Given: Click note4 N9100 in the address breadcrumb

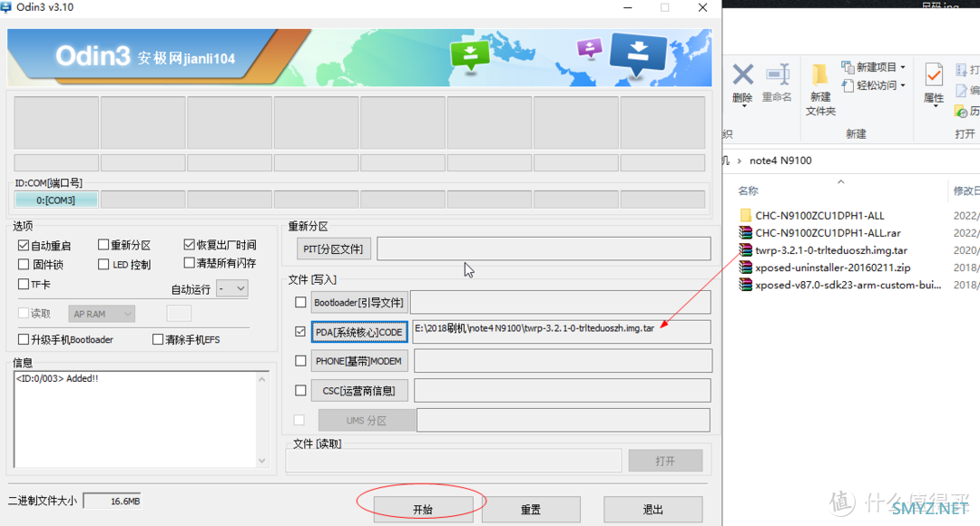Looking at the screenshot, I should point(780,161).
